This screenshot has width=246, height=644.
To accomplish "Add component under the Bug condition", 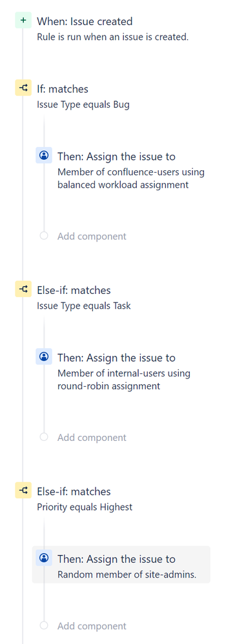I will coord(92,236).
